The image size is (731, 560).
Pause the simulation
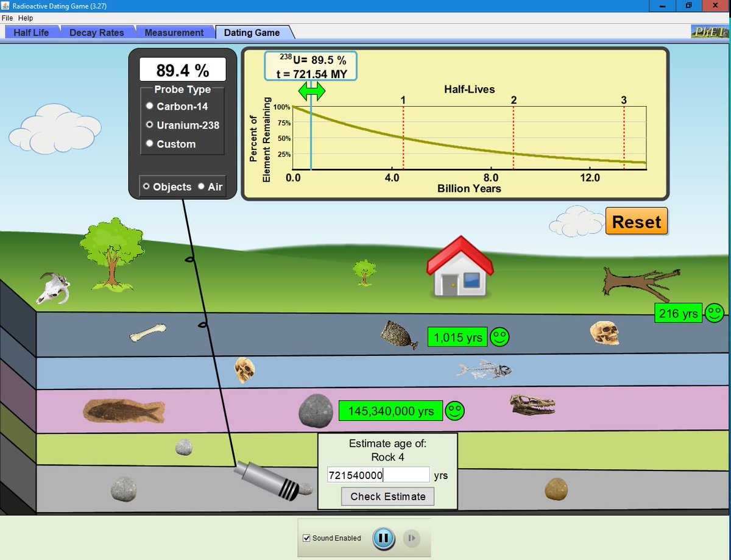384,538
